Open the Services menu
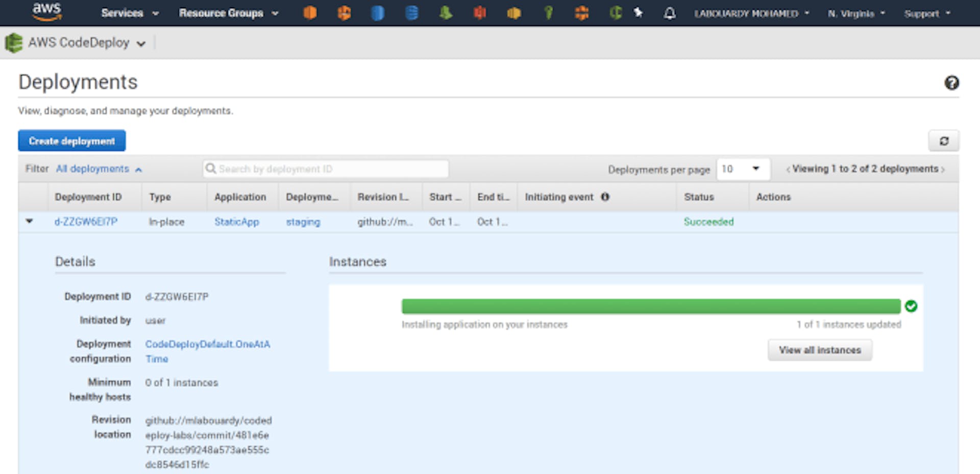Image resolution: width=980 pixels, height=474 pixels. click(130, 13)
